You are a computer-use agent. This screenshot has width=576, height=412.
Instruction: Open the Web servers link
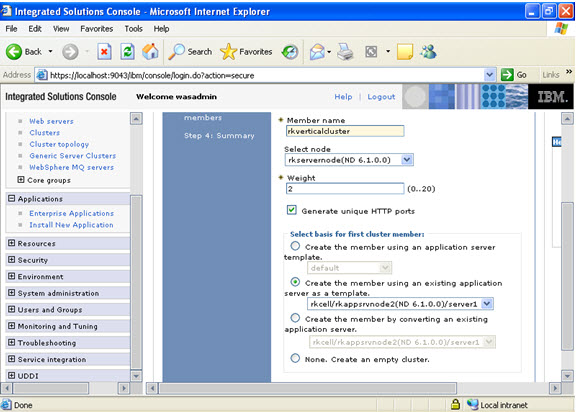(x=51, y=121)
